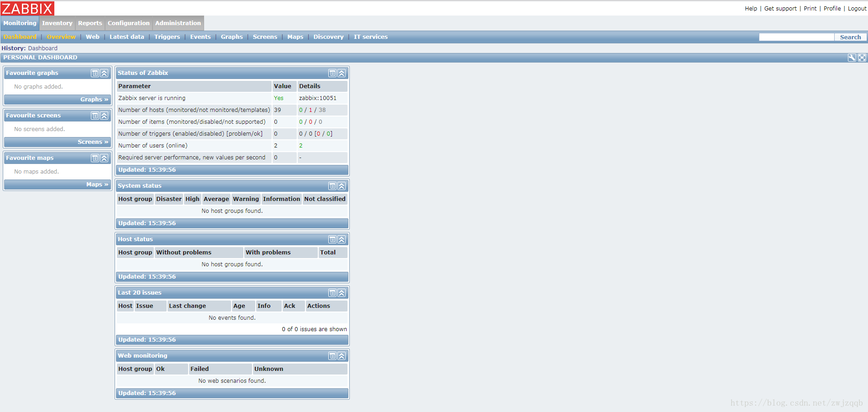
Task: Click the Screens » link in Favourite screens
Action: (93, 142)
